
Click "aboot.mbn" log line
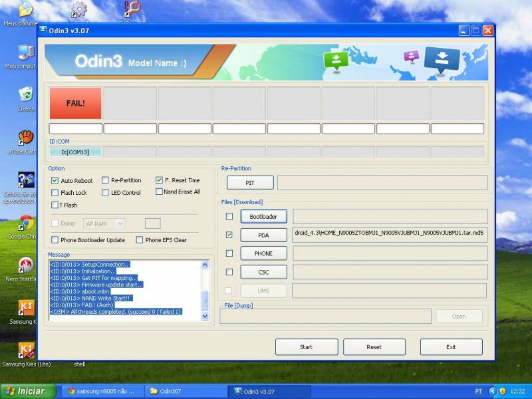pyautogui.click(x=80, y=291)
